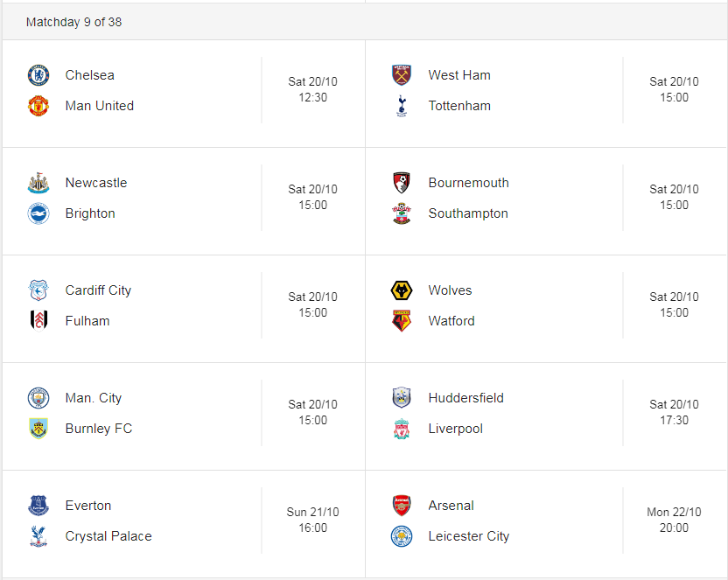
Task: Click the Chelsea club crest
Action: (38, 75)
